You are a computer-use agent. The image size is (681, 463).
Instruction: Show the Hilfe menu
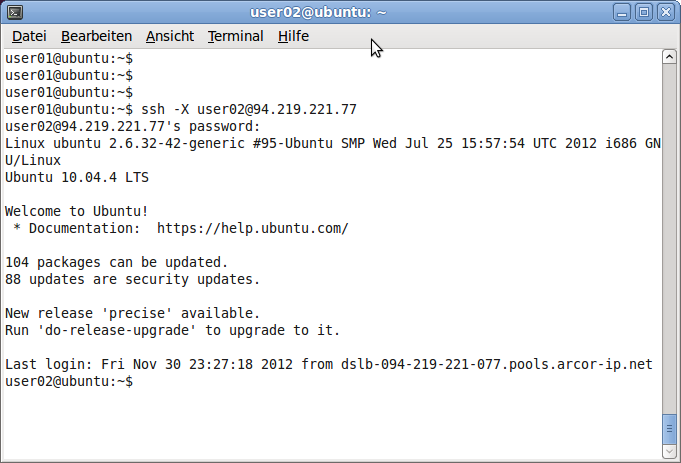click(293, 36)
